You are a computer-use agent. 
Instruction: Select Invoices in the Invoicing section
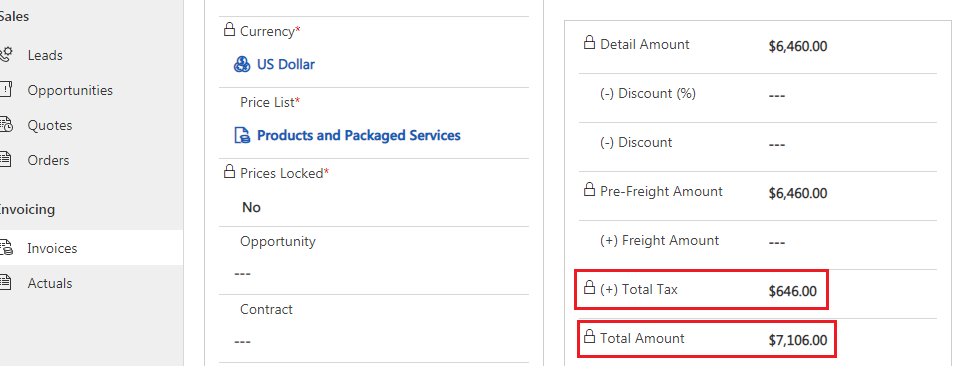click(x=52, y=248)
